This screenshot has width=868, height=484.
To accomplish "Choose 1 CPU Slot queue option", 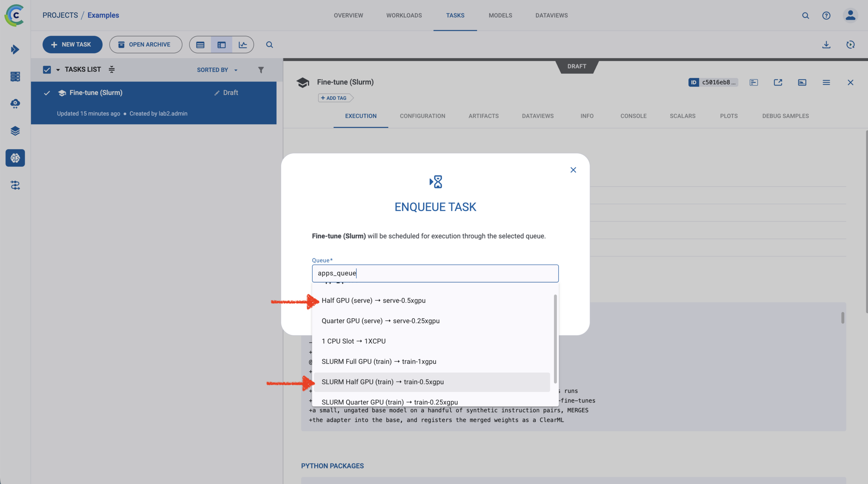I will 432,341.
